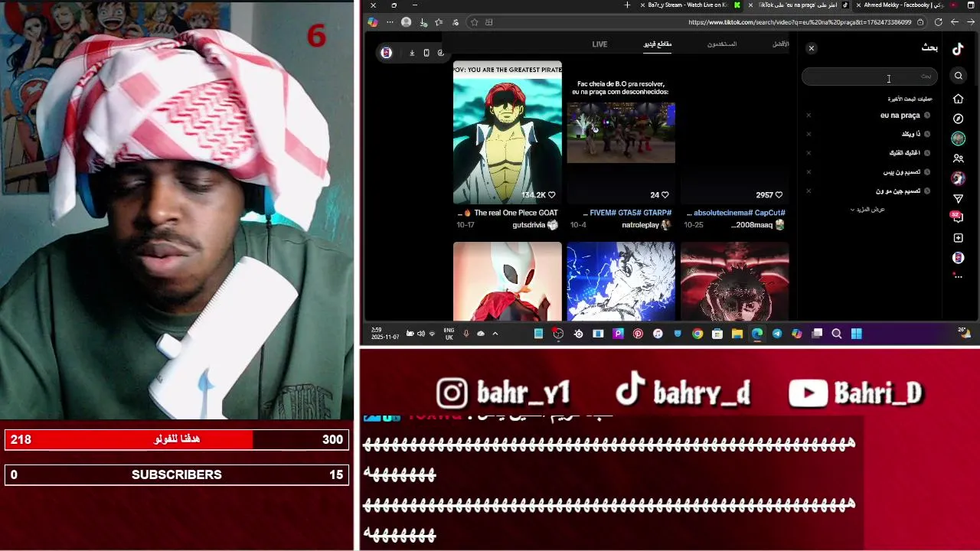This screenshot has height=551, width=980.
Task: Open the browser three-dots settings menu
Action: click(389, 22)
